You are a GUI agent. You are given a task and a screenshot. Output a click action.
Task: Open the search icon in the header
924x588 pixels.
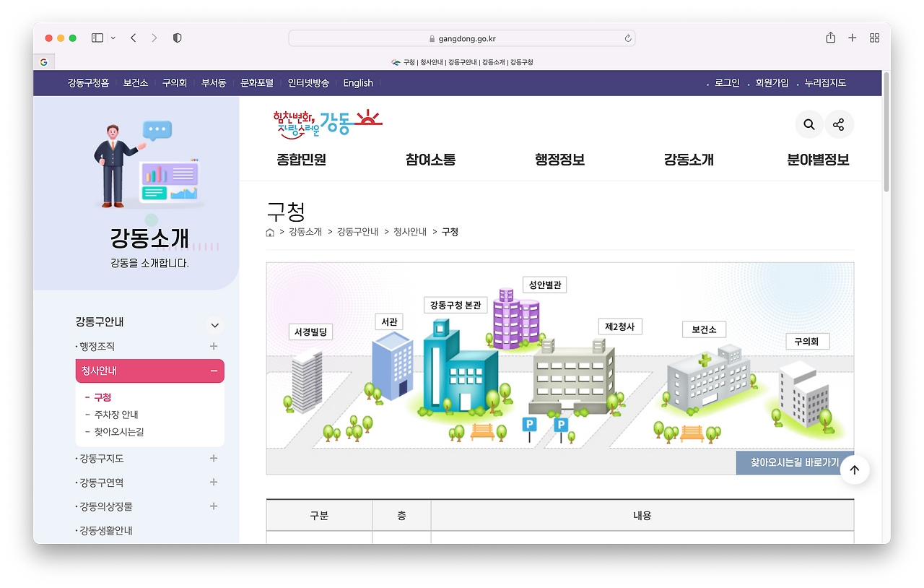(808, 124)
